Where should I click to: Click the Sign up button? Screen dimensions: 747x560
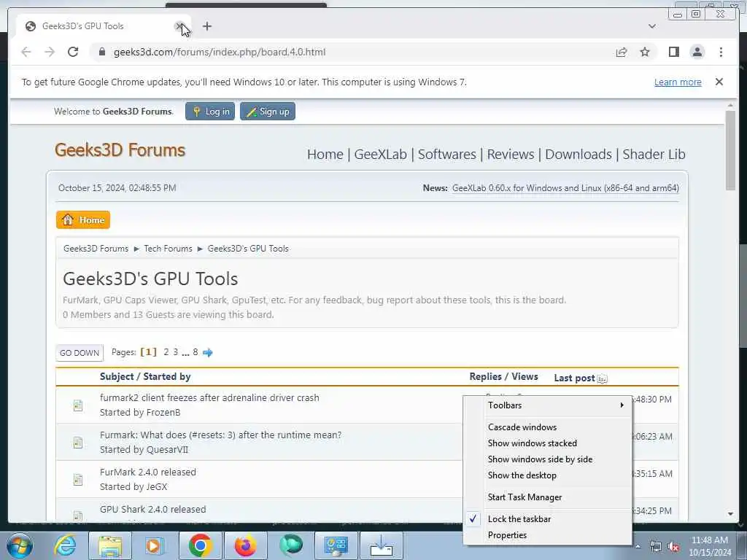tap(268, 112)
